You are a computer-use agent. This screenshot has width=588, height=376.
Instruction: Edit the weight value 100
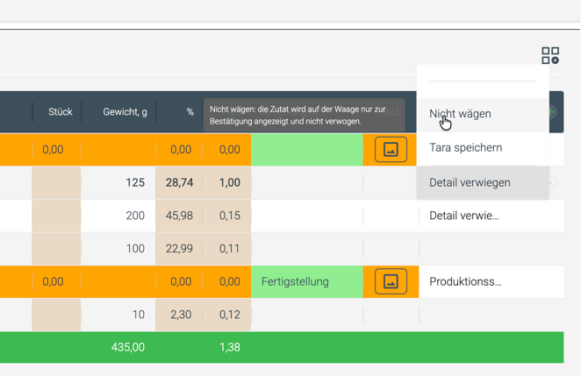click(x=118, y=248)
